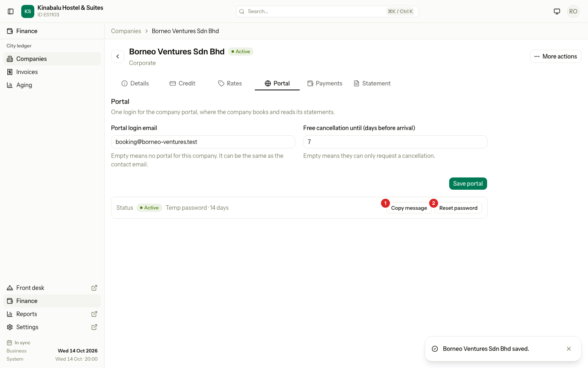Open Front desk in the sidebar
This screenshot has width=588, height=368.
click(x=52, y=288)
